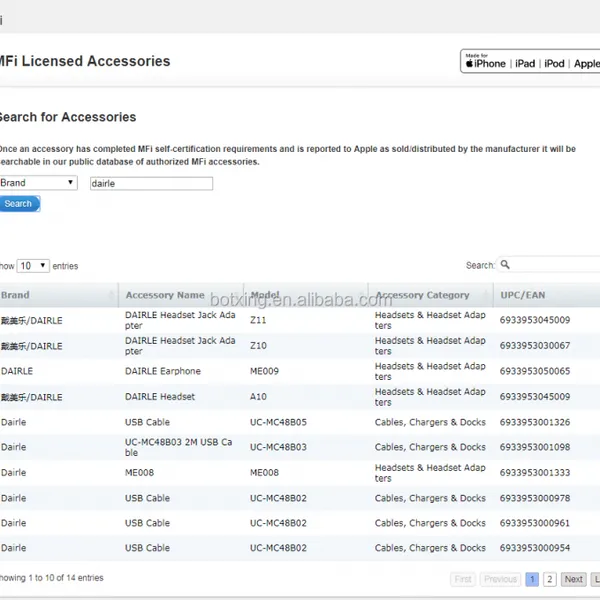Select Dairle brand cell in the UC-MC48B05 row
Image resolution: width=600 pixels, height=600 pixels.
point(13,422)
